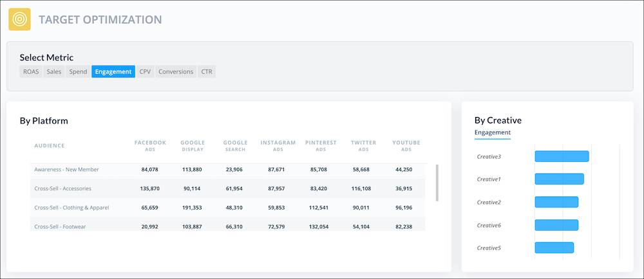The image size is (644, 279).
Task: Click the 96,196 YouTube Ads value
Action: [404, 208]
